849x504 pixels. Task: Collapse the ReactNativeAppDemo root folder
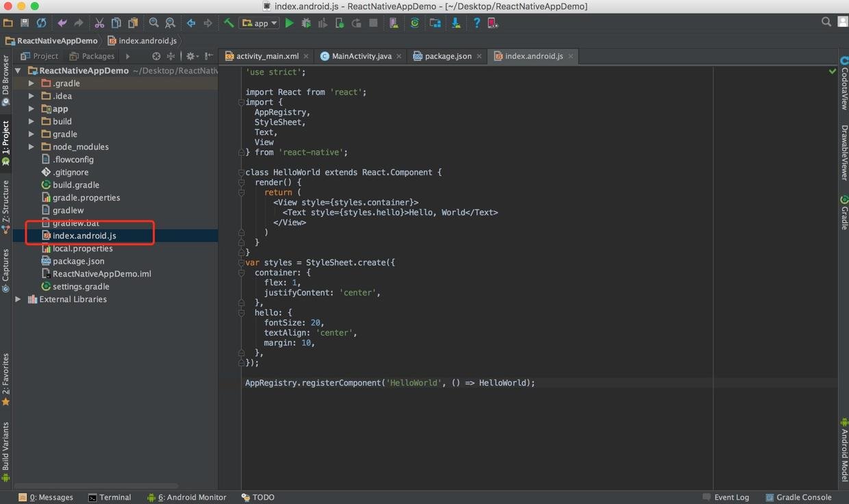pos(18,71)
